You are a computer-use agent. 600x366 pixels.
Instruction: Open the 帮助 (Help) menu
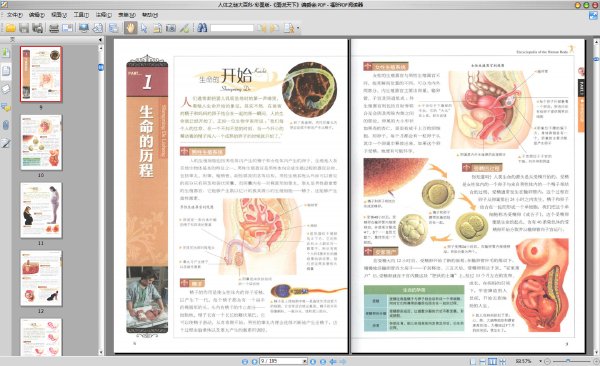point(150,15)
